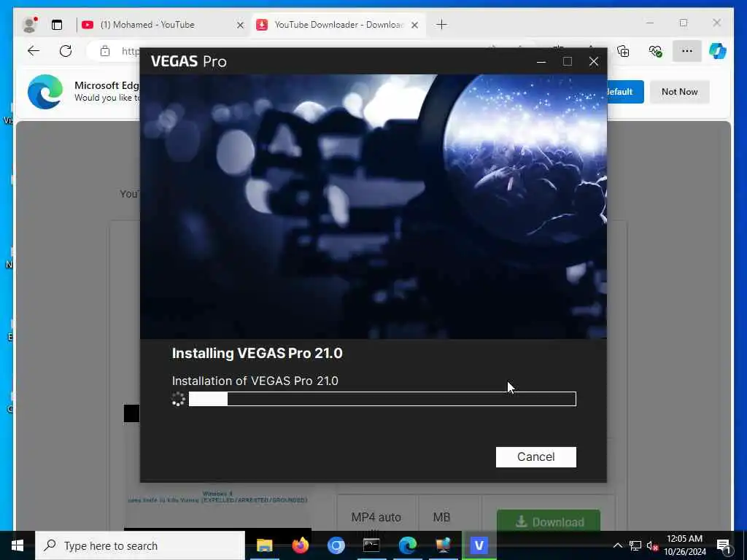Open Edge Collections icon

(623, 51)
